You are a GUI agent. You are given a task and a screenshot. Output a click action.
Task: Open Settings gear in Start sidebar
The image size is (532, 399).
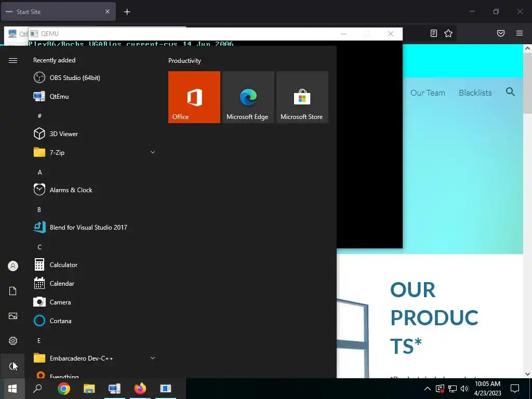[13, 341]
